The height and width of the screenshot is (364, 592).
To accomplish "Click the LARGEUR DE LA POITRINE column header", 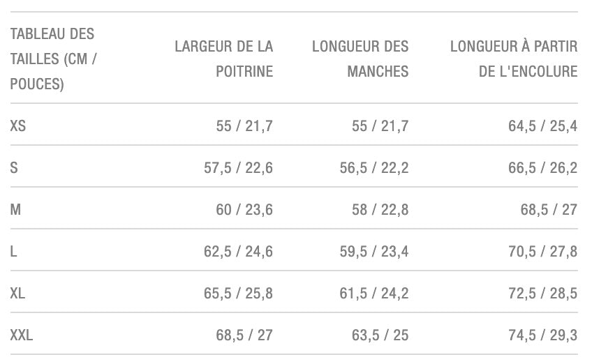I will tap(223, 59).
